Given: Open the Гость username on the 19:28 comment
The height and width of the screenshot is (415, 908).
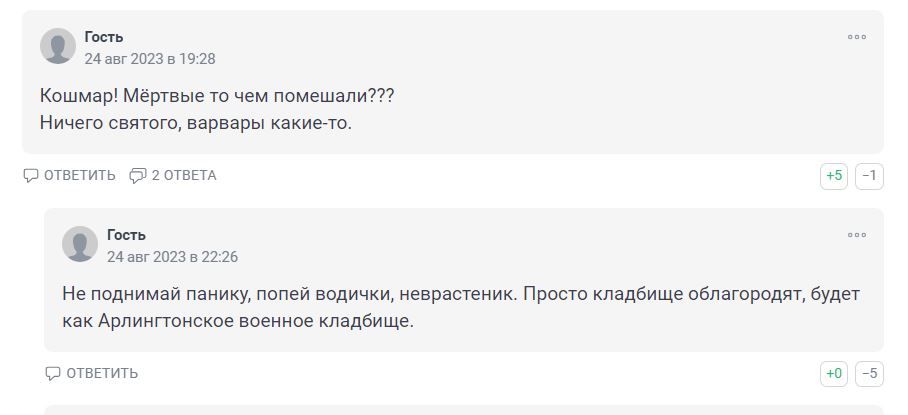Looking at the screenshot, I should (104, 37).
